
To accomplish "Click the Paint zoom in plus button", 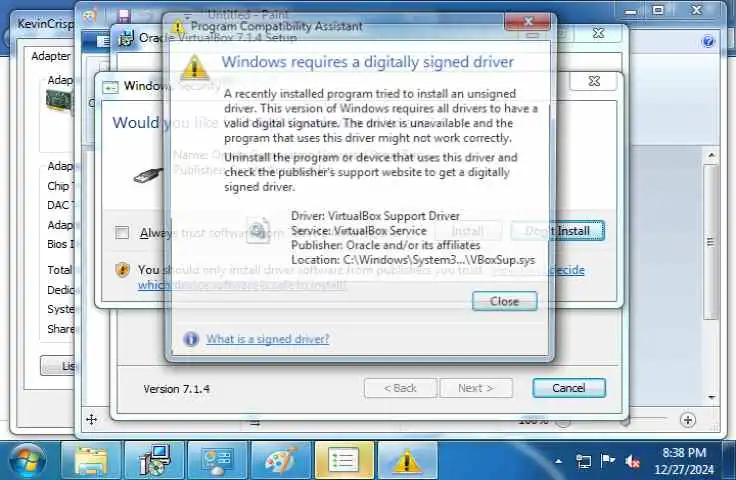I will coord(688,420).
